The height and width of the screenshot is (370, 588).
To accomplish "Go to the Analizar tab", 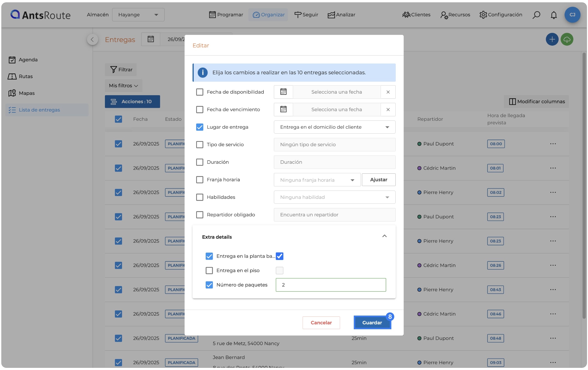I will click(x=341, y=15).
